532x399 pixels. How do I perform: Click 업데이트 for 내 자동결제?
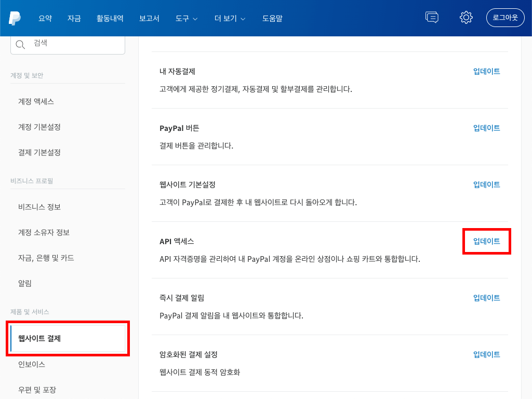tap(486, 71)
